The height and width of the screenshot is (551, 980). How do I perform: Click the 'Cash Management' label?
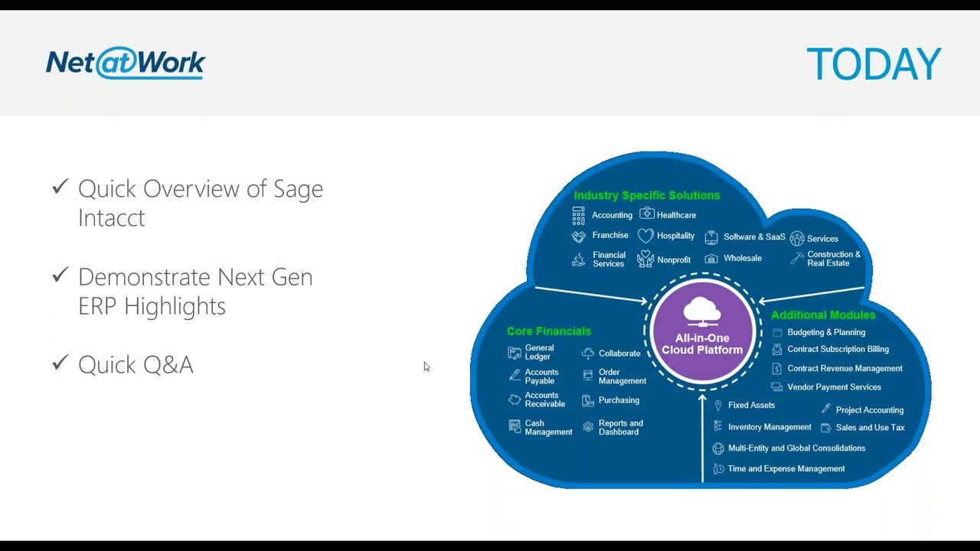[x=548, y=427]
